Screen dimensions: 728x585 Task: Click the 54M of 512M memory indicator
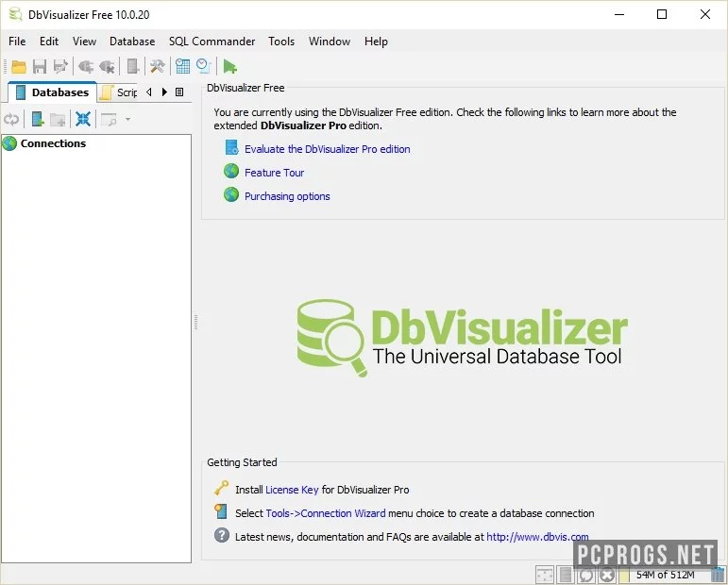(665, 575)
